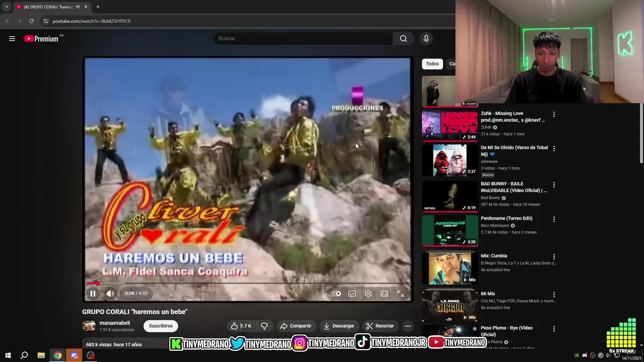Switch to theater mode

[x=384, y=294]
